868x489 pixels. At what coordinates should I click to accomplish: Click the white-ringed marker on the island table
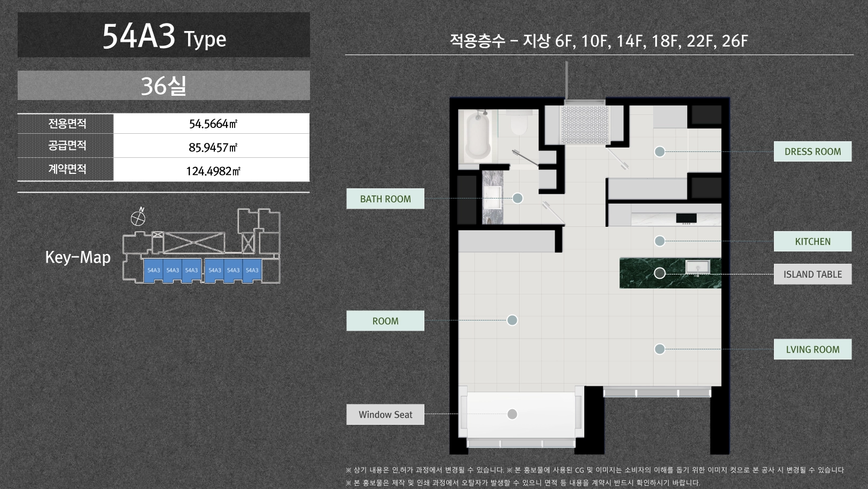coord(660,273)
